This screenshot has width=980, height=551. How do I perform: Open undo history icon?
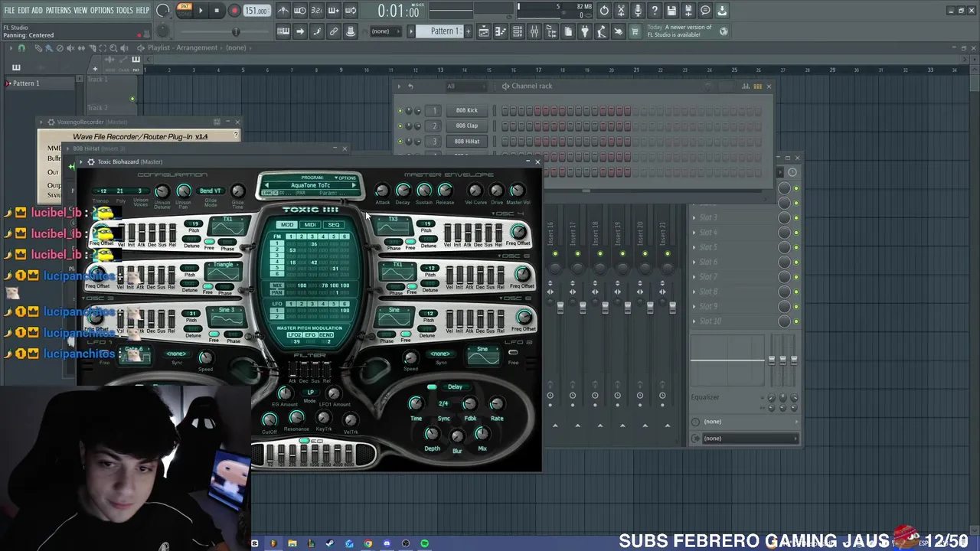(604, 11)
